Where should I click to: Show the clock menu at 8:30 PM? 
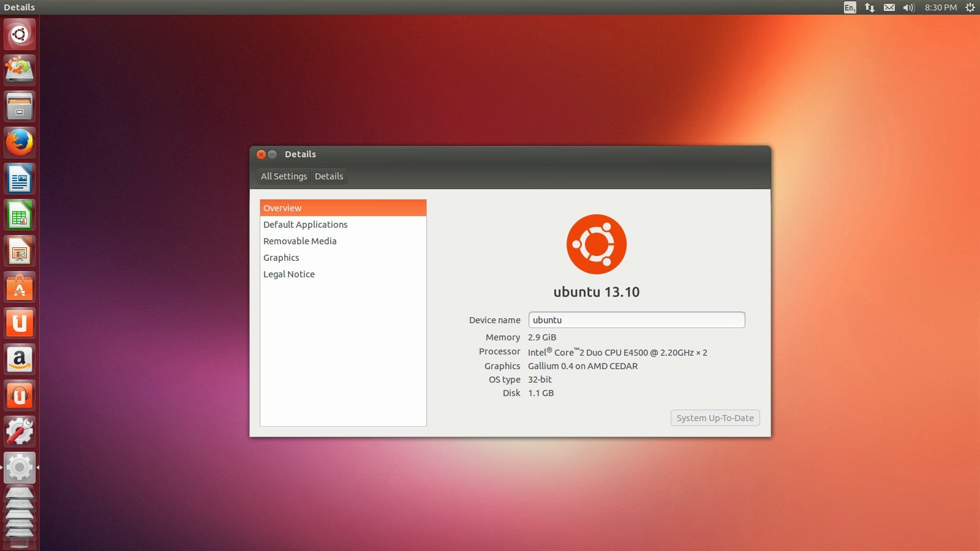click(x=941, y=7)
